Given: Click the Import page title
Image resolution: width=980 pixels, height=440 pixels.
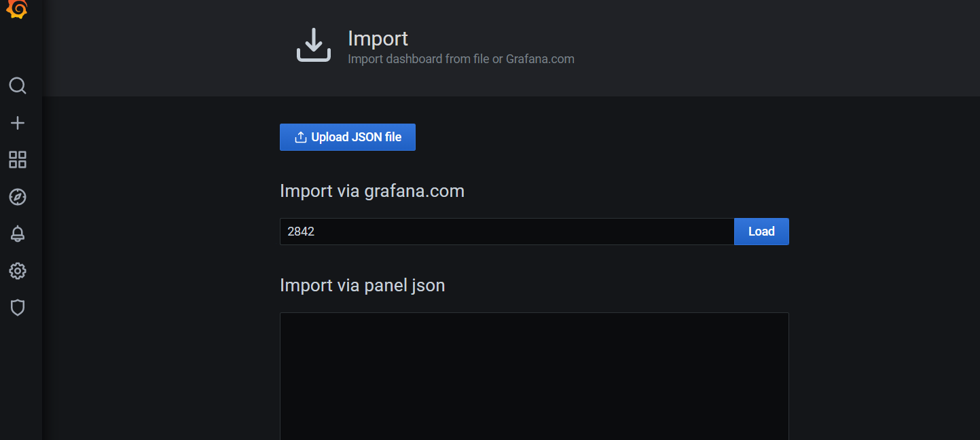Looking at the screenshot, I should [378, 38].
